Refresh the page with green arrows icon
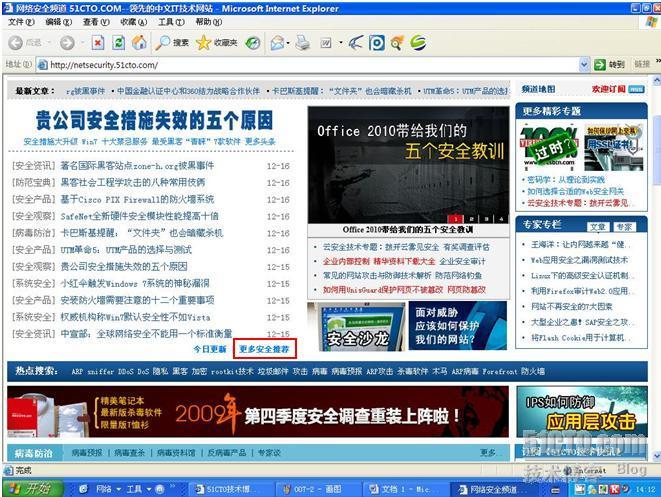The image size is (661, 497). pyautogui.click(x=118, y=43)
